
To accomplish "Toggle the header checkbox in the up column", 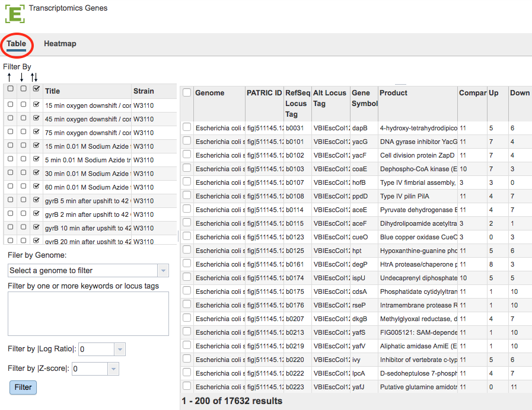I will (11, 89).
